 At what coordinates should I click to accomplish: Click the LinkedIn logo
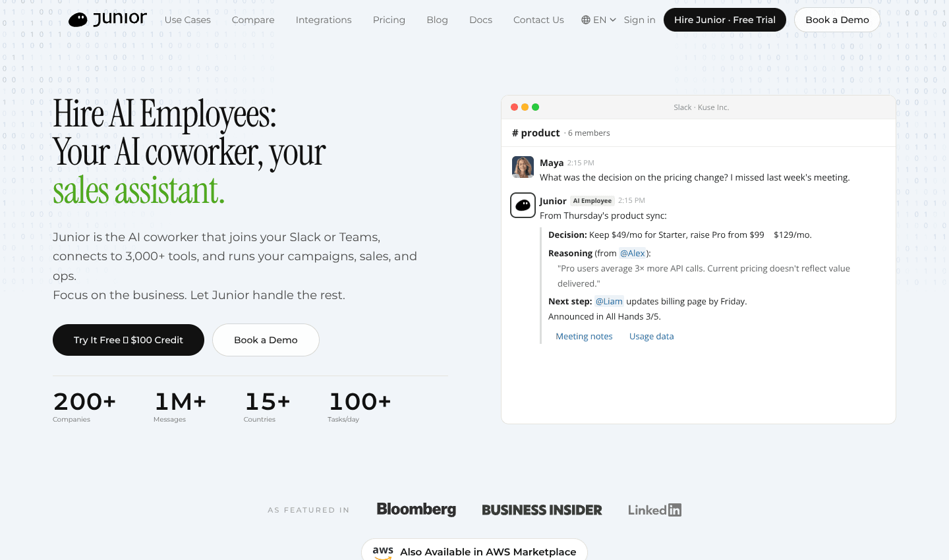click(654, 510)
